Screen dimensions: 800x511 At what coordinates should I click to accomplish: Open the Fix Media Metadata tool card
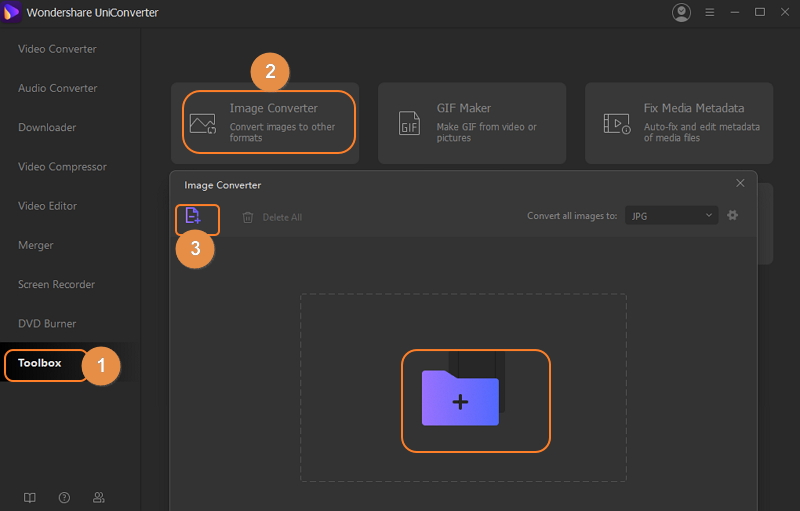pos(679,123)
